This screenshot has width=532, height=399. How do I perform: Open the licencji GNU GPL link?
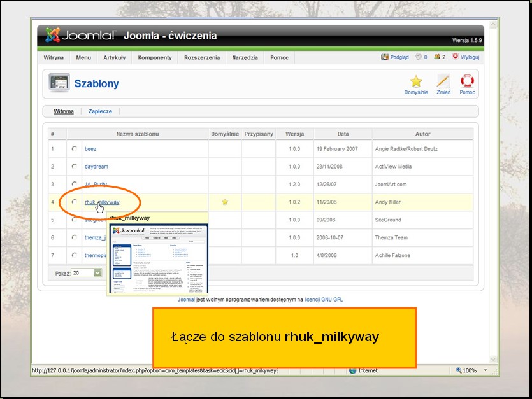coord(323,299)
